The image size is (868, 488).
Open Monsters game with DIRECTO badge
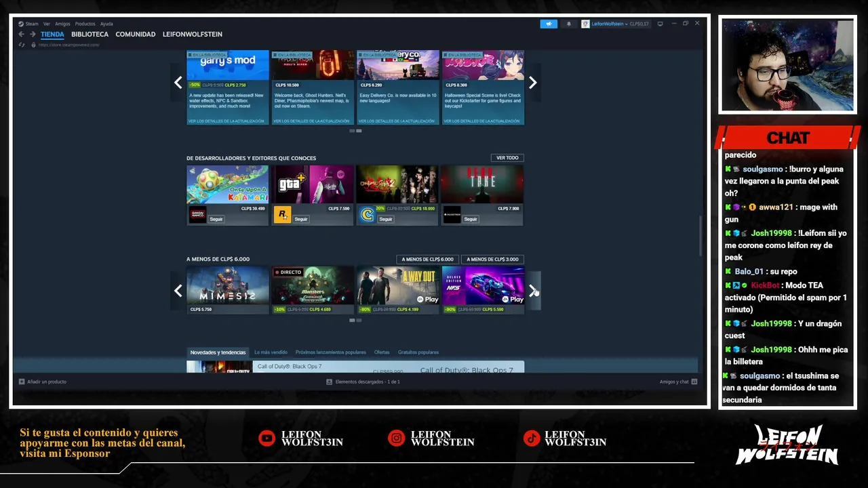pyautogui.click(x=313, y=285)
